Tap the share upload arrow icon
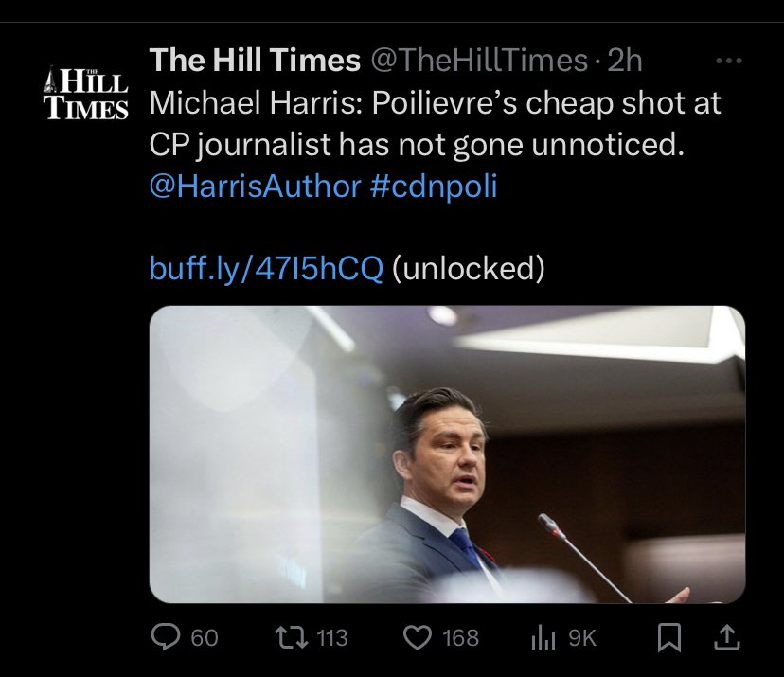The height and width of the screenshot is (677, 784). click(x=728, y=637)
